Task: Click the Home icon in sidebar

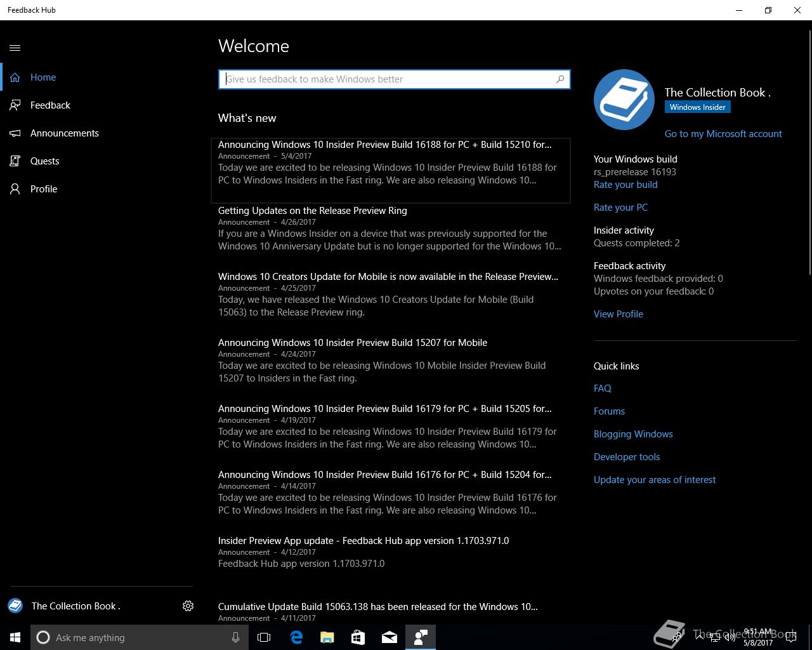Action: [x=15, y=77]
